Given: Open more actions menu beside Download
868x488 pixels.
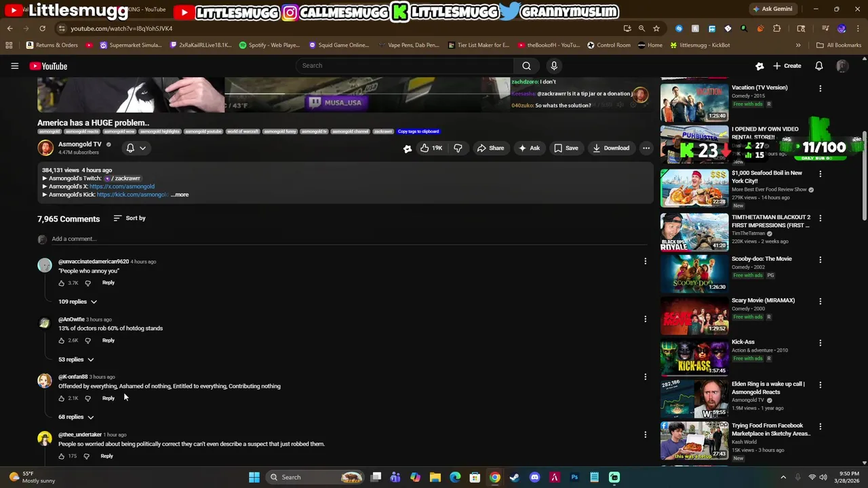Looking at the screenshot, I should (646, 148).
